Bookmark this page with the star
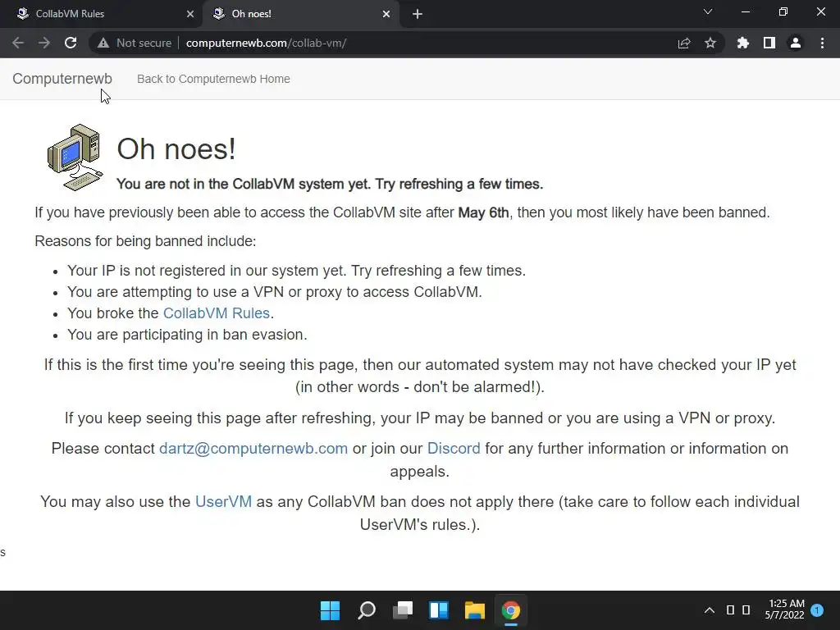The width and height of the screenshot is (840, 630). pyautogui.click(x=710, y=43)
